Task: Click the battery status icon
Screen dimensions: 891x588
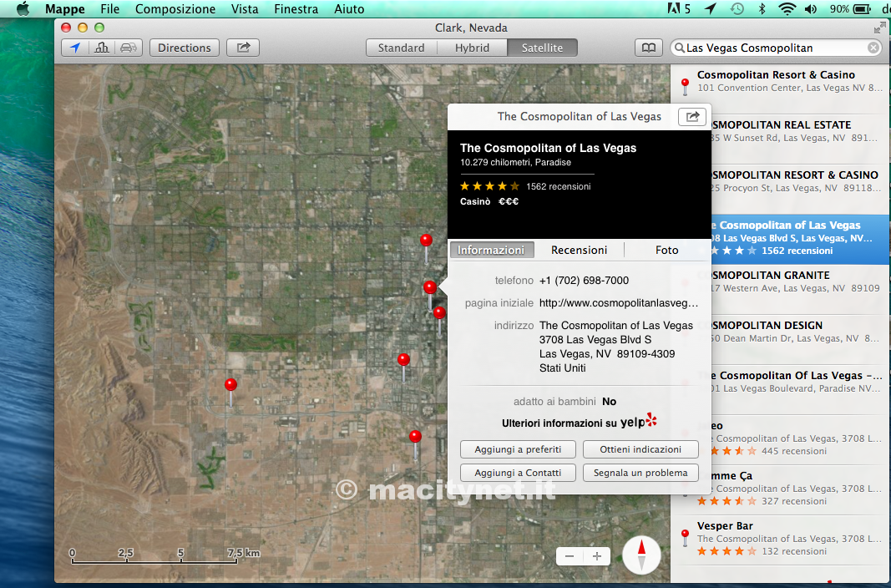Action: 862,8
